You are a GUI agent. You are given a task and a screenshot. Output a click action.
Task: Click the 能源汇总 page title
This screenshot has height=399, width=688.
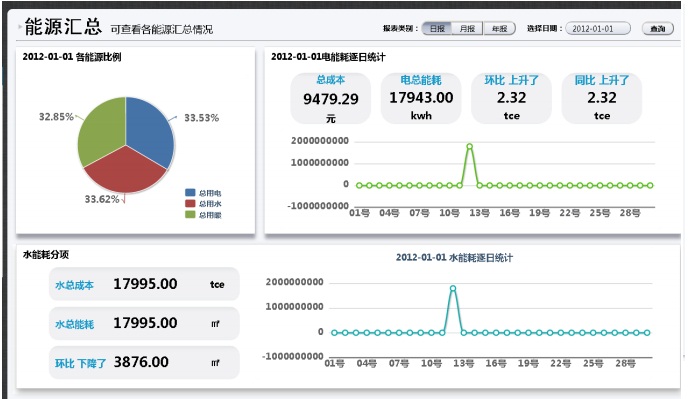[63, 27]
